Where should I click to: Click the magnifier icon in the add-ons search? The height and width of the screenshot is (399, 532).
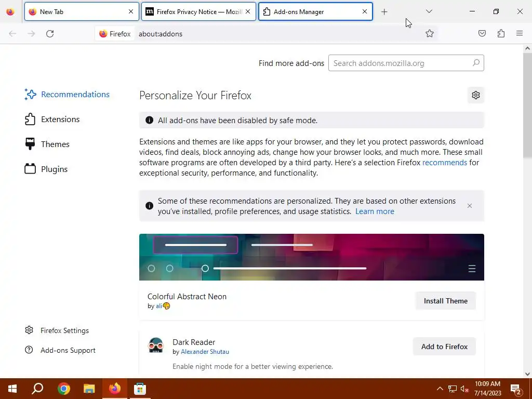[476, 63]
